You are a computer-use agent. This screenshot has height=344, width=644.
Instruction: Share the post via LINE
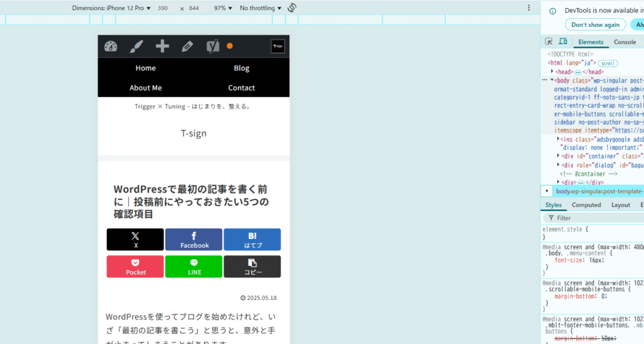click(x=194, y=267)
